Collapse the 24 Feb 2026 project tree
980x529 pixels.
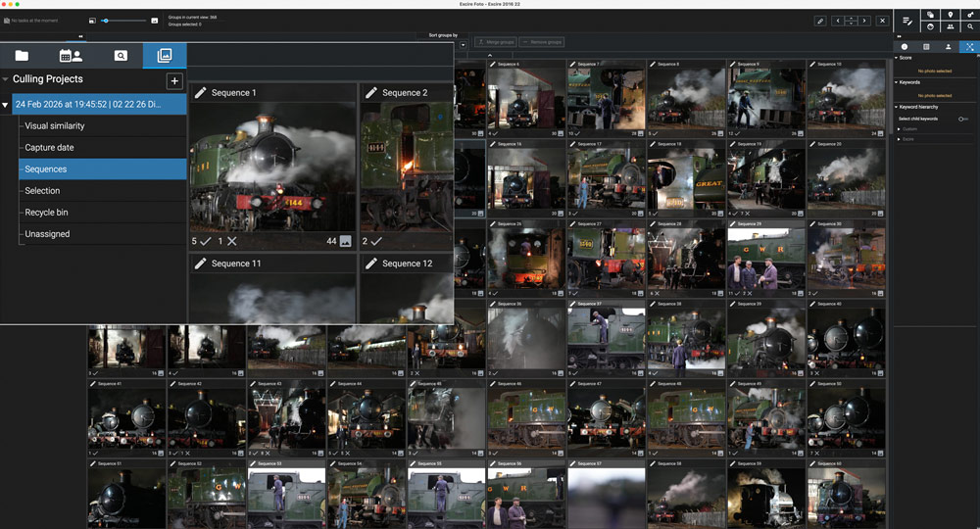click(x=5, y=104)
